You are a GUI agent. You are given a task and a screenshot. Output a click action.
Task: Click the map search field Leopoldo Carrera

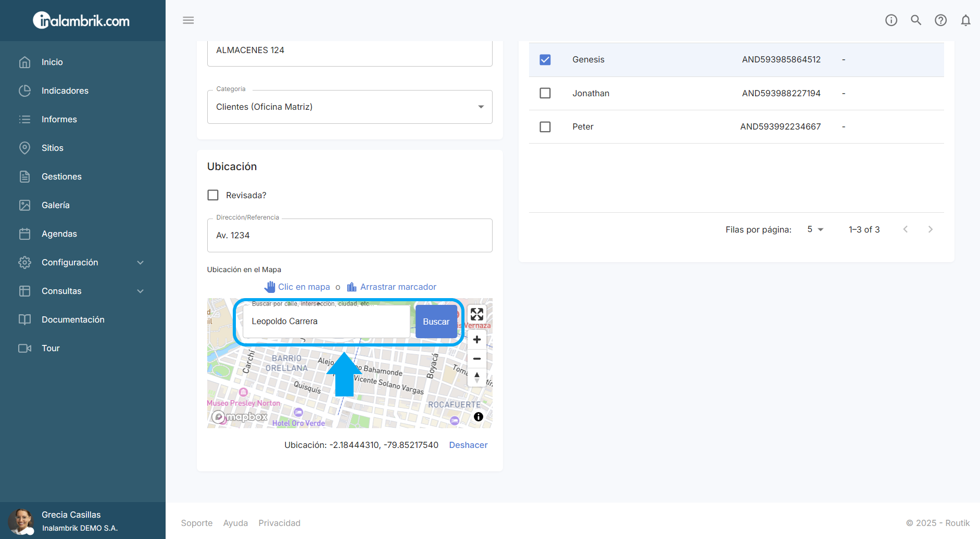point(326,322)
